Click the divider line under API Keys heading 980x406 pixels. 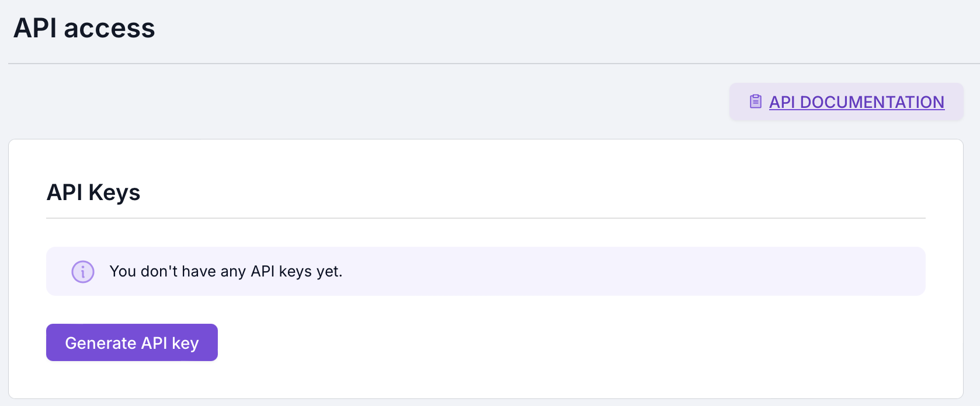click(x=485, y=218)
